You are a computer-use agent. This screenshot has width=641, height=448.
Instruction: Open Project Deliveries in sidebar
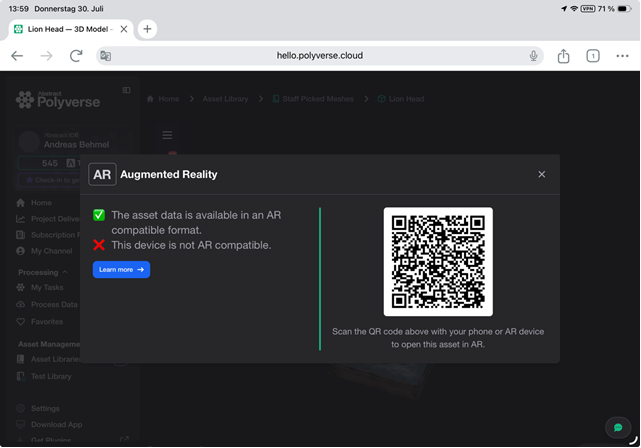click(48, 219)
